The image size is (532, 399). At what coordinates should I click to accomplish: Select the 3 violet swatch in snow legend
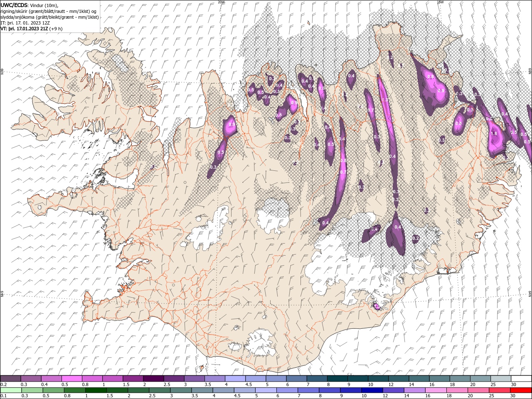[x=195, y=379]
